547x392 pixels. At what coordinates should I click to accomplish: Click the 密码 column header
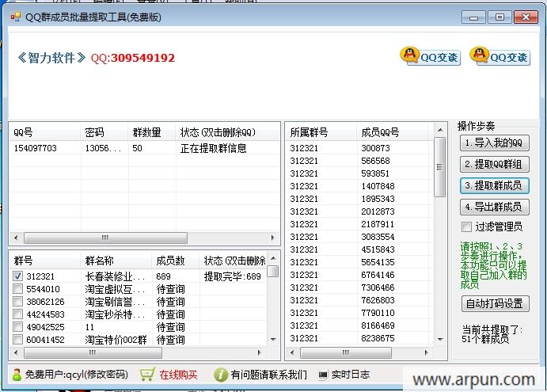pos(104,132)
